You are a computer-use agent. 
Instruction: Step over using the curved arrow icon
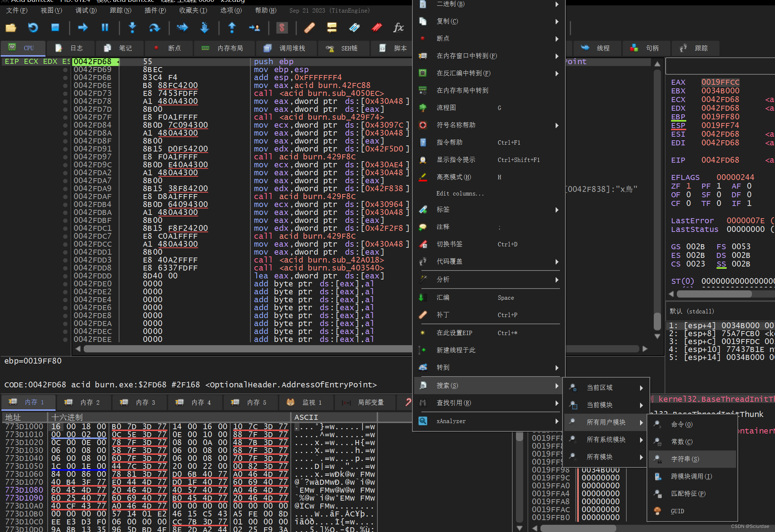click(x=154, y=27)
